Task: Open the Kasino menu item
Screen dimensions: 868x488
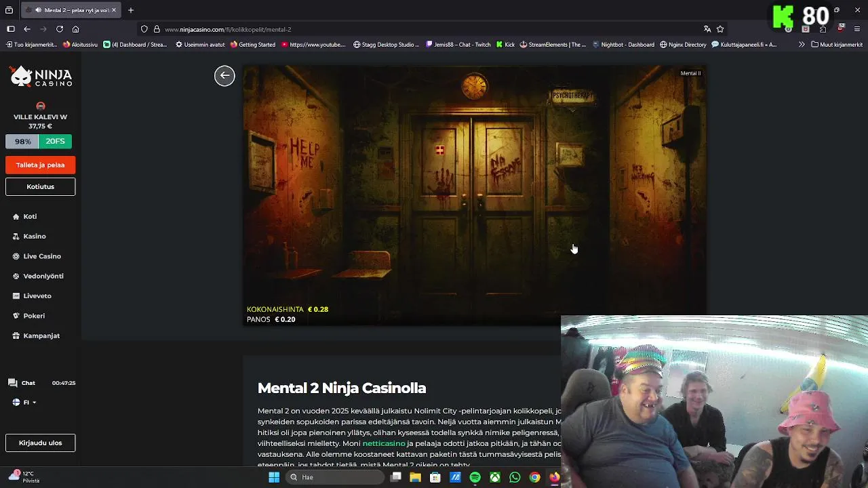Action: (x=30, y=236)
